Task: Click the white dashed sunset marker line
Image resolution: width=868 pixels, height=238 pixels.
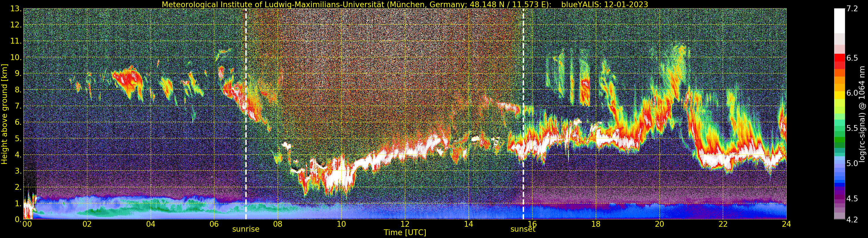Action: [x=523, y=114]
